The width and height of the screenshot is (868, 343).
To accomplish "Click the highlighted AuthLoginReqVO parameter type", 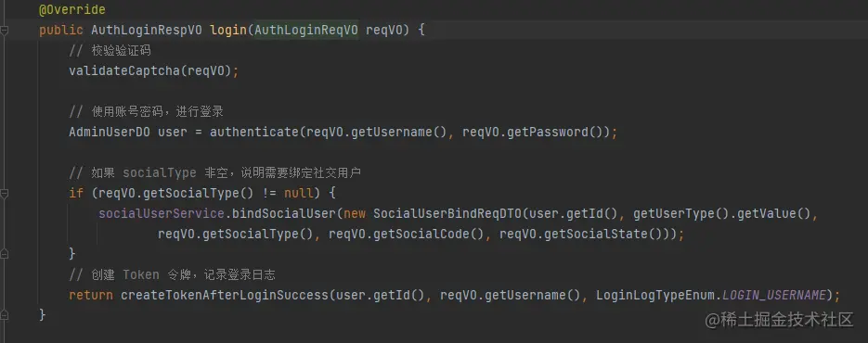I will point(306,30).
